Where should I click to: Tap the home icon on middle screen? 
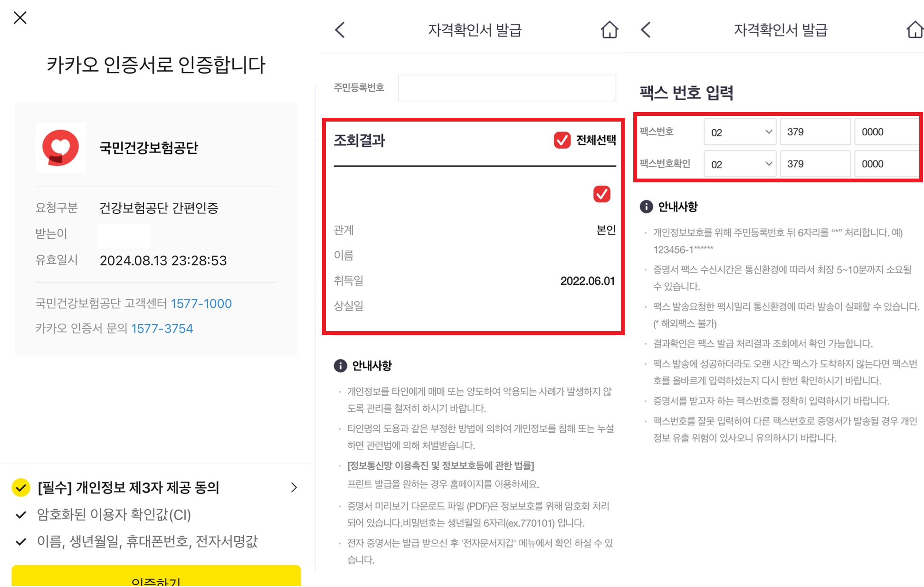[x=609, y=30]
